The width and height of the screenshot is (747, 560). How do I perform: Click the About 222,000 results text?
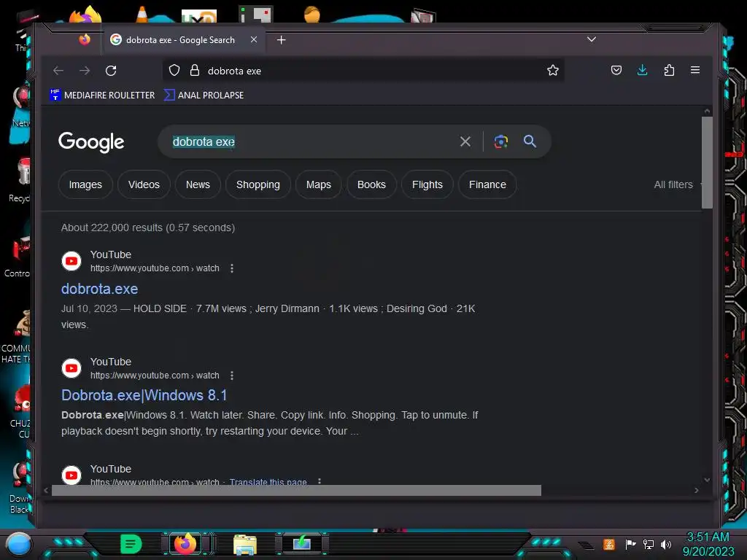pyautogui.click(x=148, y=227)
